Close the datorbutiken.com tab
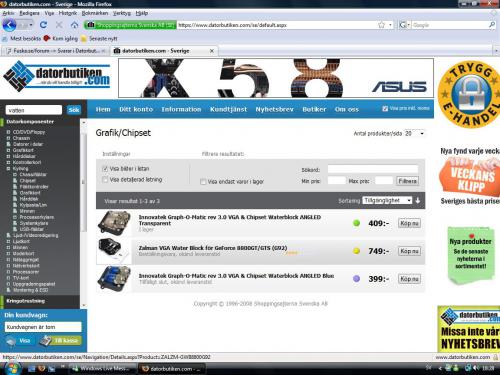 pos(212,51)
